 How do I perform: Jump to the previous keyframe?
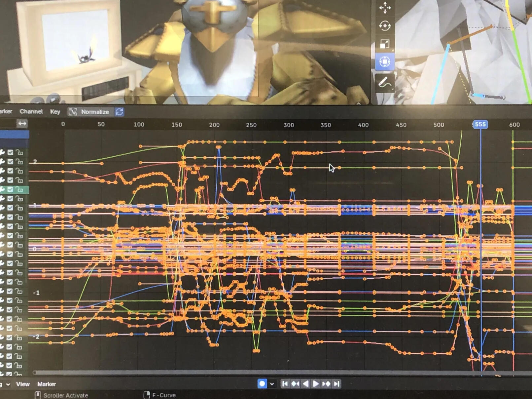pos(295,384)
